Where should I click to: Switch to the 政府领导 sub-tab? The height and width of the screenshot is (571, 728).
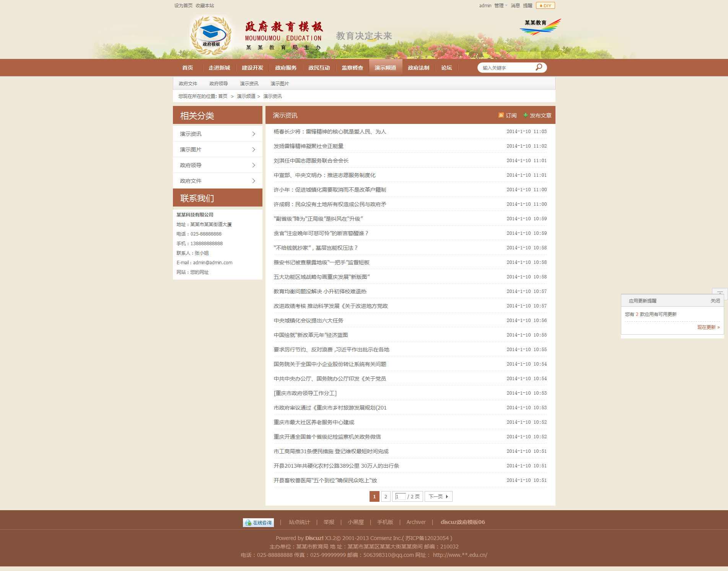218,83
